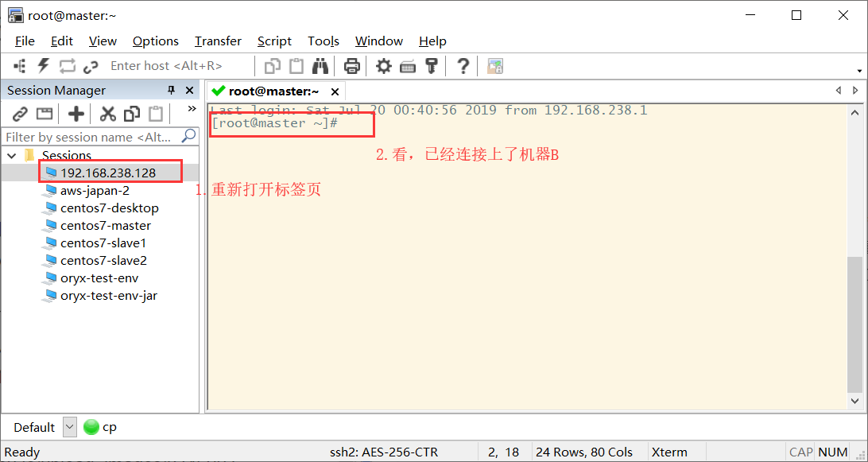This screenshot has height=462, width=868.
Task: Click the NUM status indicator
Action: click(832, 452)
